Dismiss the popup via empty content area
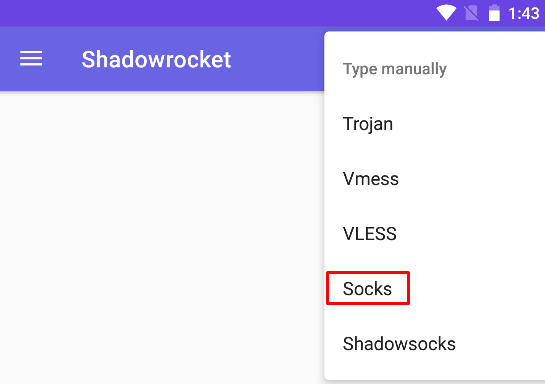The height and width of the screenshot is (384, 545). pos(162,237)
